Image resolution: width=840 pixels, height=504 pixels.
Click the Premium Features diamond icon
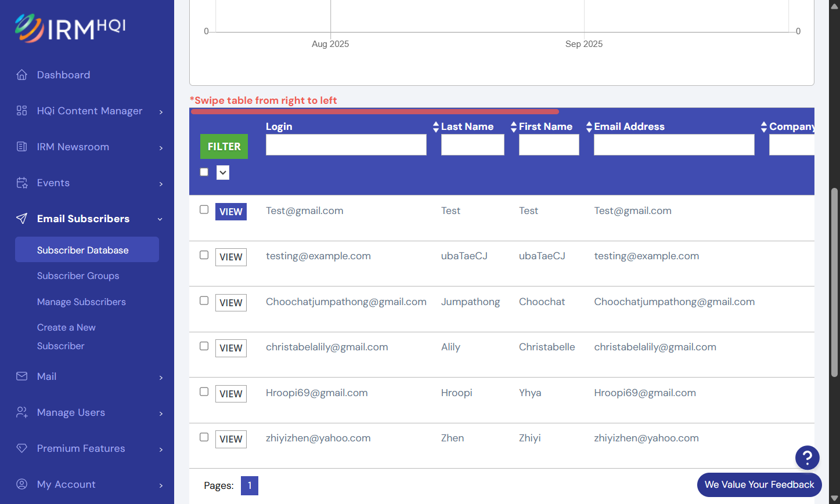[22, 448]
